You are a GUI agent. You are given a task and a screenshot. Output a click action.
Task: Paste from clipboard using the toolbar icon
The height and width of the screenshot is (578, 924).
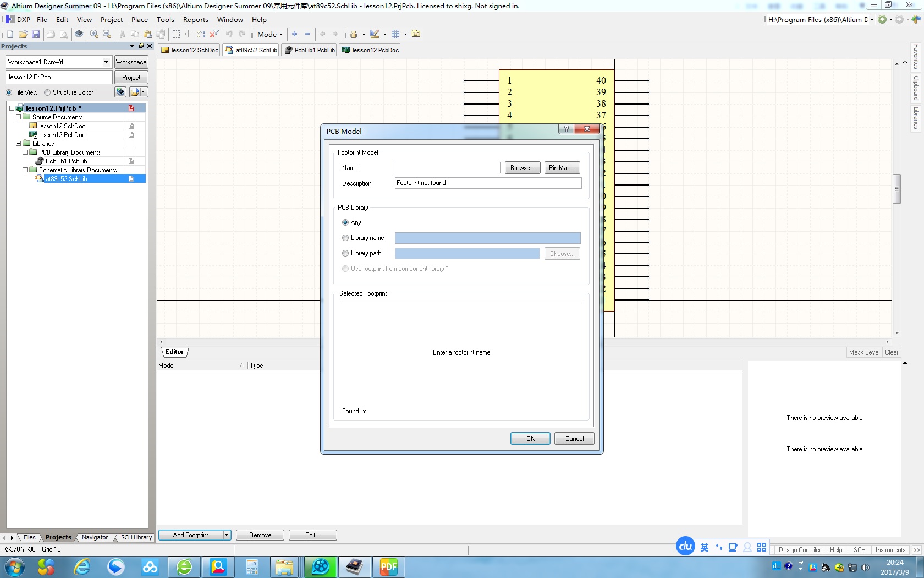[147, 34]
